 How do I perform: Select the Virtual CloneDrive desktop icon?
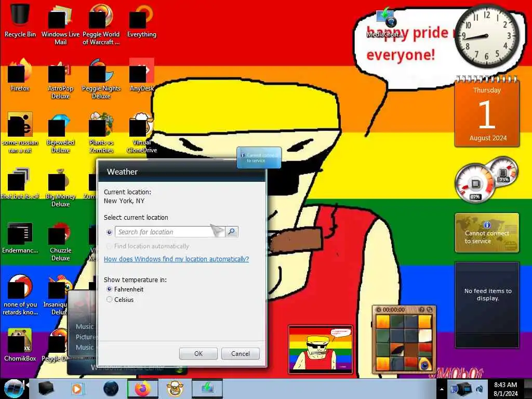click(141, 133)
